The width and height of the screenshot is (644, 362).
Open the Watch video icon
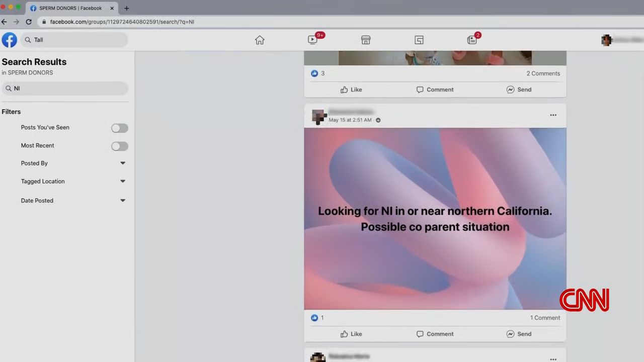[x=313, y=40]
